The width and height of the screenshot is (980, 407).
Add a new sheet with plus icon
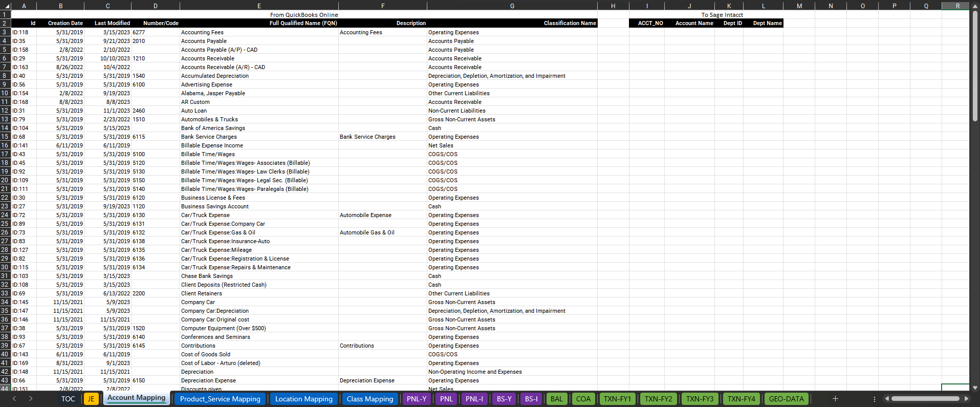[x=835, y=399]
